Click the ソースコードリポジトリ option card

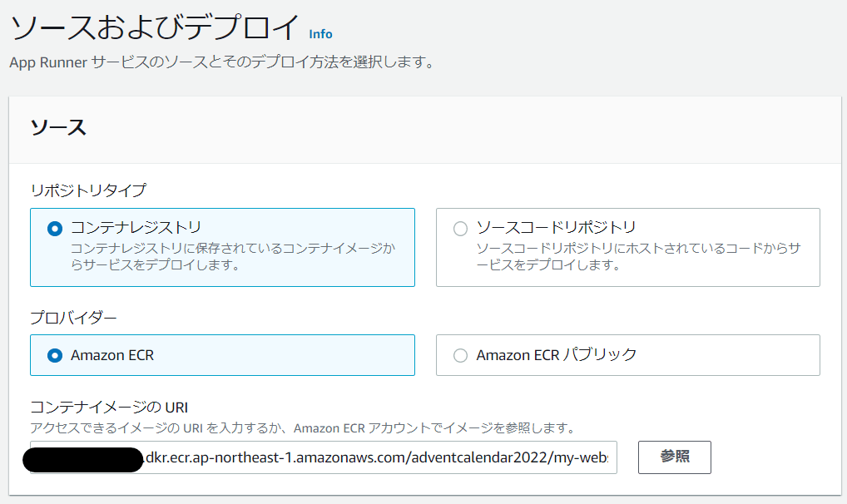pyautogui.click(x=628, y=245)
